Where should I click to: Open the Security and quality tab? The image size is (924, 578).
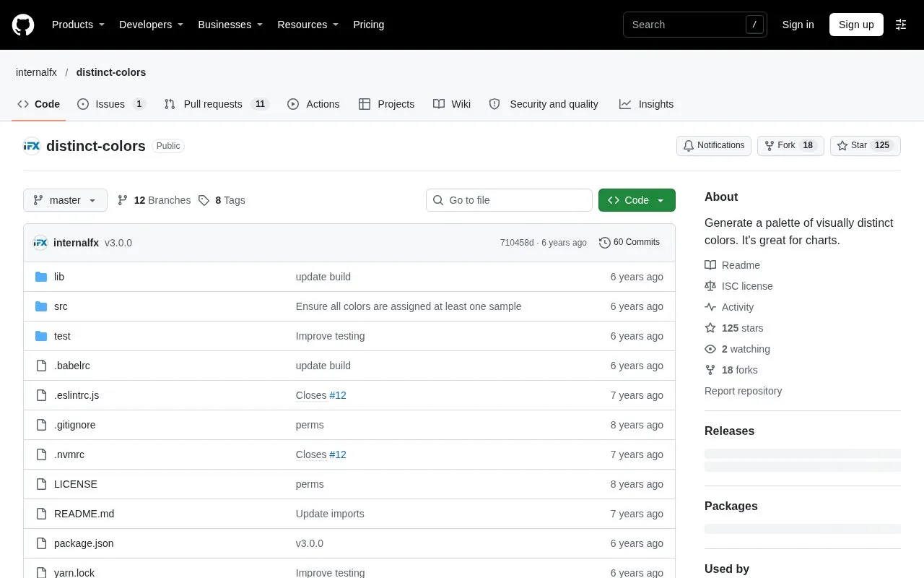tap(544, 104)
